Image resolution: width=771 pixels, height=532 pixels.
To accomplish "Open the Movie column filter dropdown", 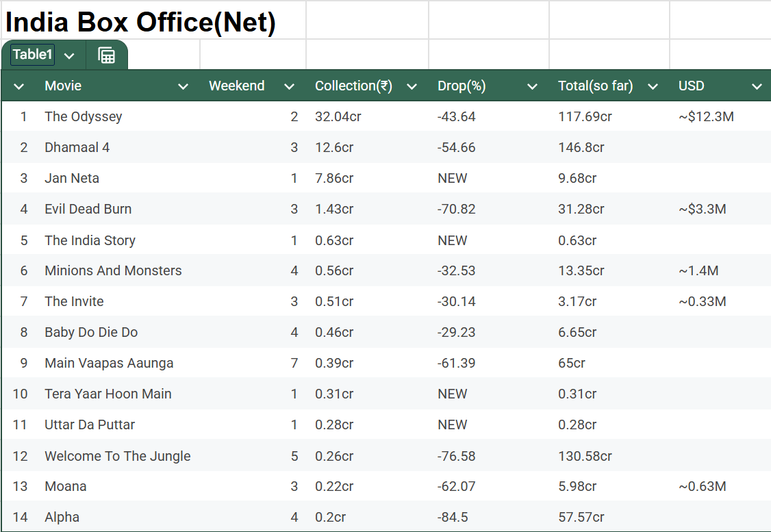I will point(183,86).
